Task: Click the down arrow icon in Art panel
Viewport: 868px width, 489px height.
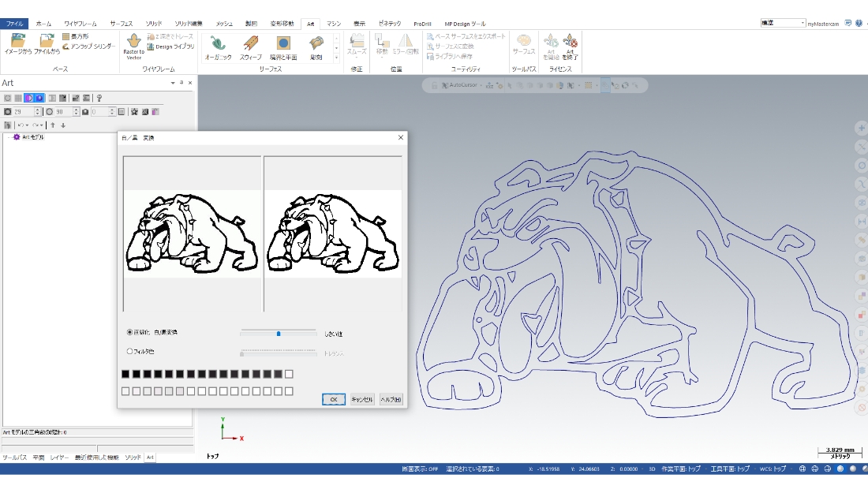Action: pos(63,125)
